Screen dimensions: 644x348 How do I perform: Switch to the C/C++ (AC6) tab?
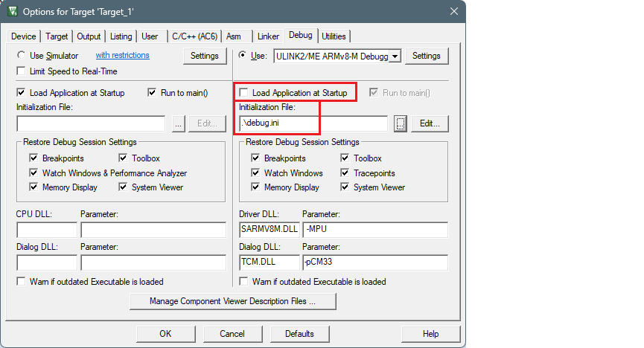[194, 36]
